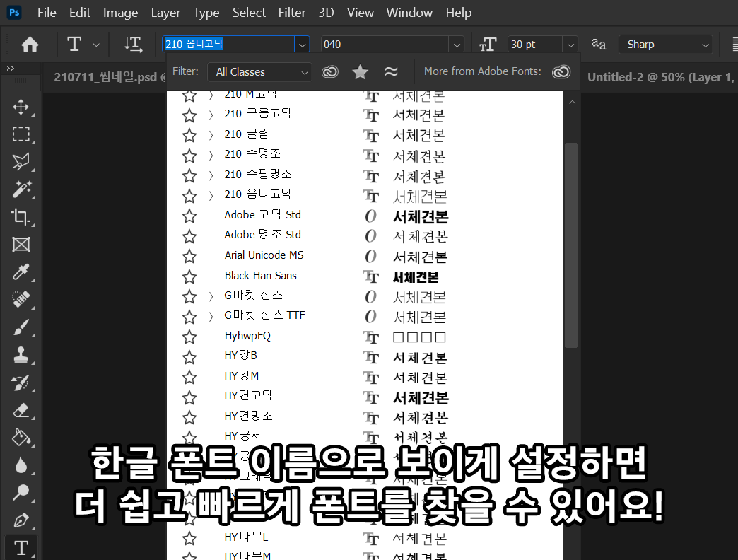
Task: Expand the G마켓 산스 TTF family
Action: [x=211, y=317]
